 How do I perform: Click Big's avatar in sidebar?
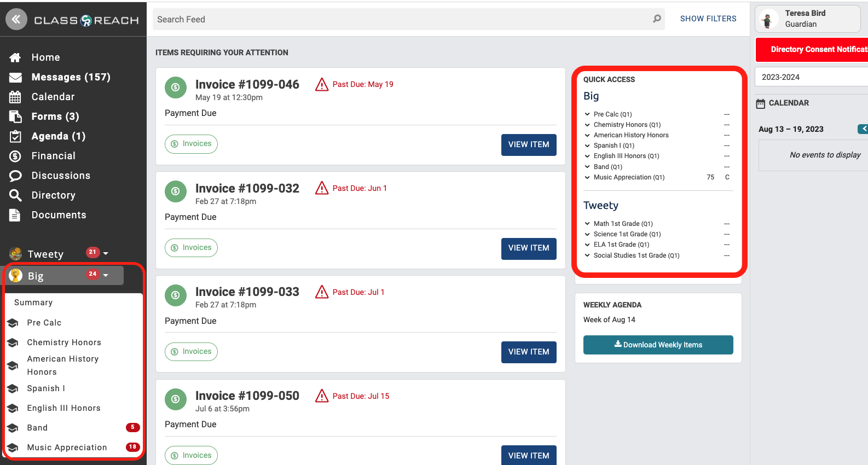(16, 275)
